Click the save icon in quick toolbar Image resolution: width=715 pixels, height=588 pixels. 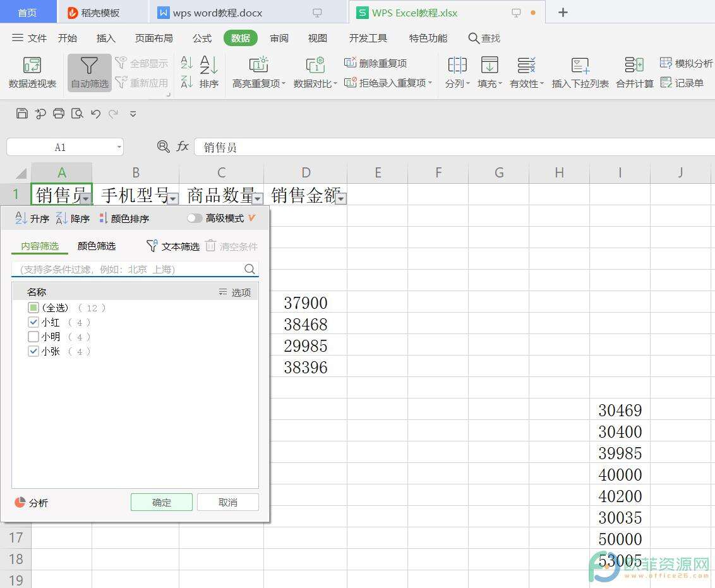pyautogui.click(x=22, y=114)
